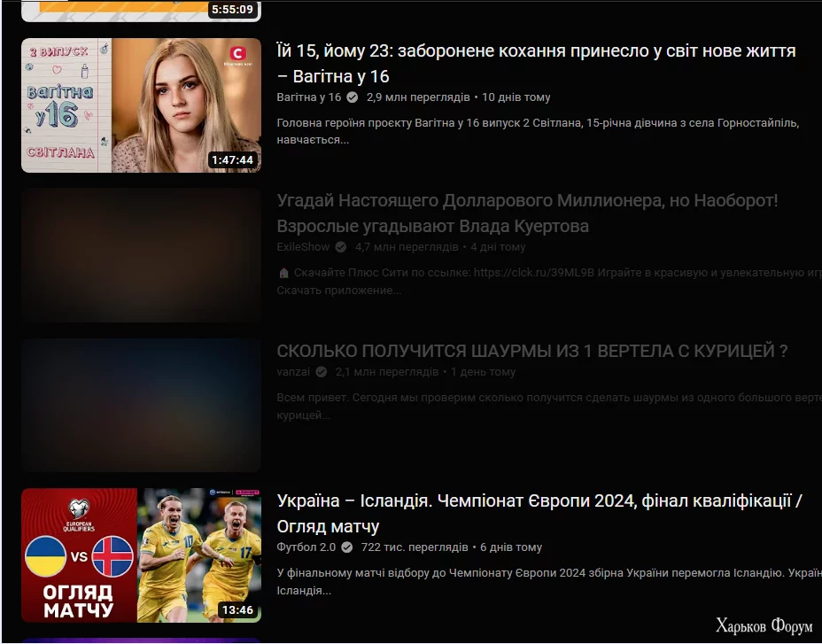Click the 4,7 млн переглядів view count
The height and width of the screenshot is (644, 822).
(407, 247)
